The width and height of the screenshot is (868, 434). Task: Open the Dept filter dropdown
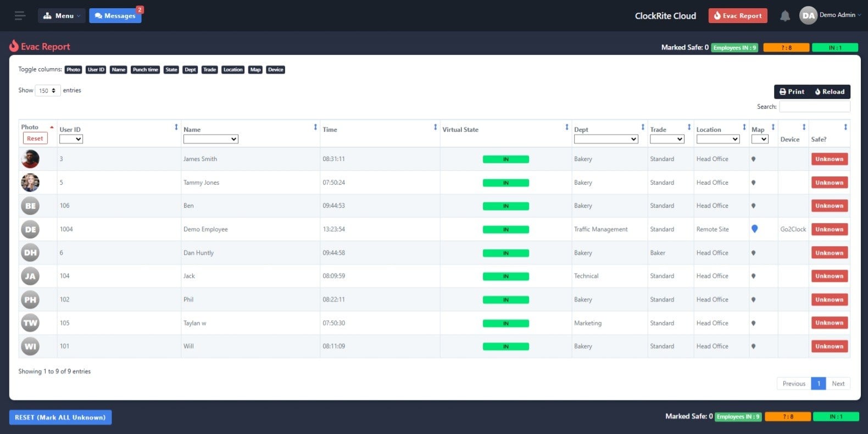pyautogui.click(x=606, y=140)
